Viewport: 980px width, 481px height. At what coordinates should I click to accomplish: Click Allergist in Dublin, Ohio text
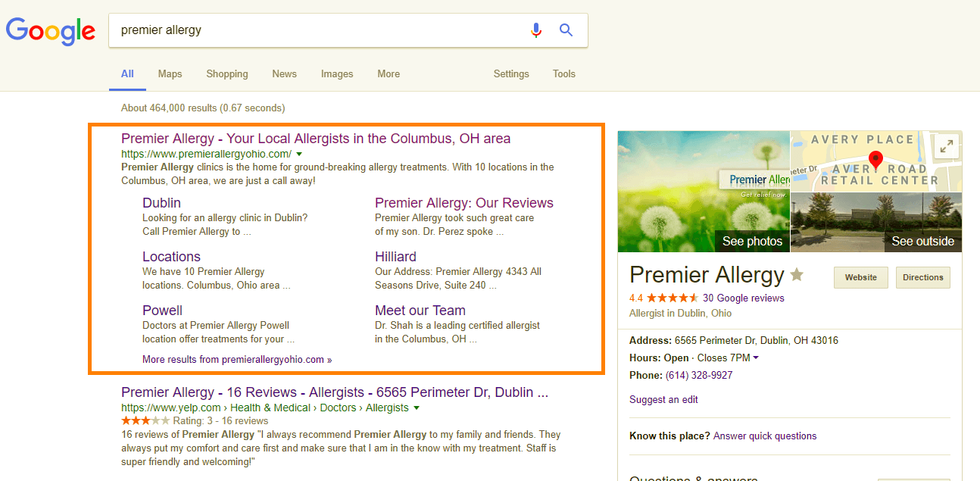pyautogui.click(x=681, y=313)
